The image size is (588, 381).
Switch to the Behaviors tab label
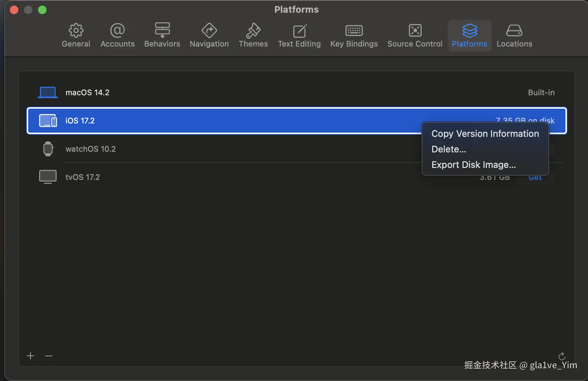click(x=162, y=44)
